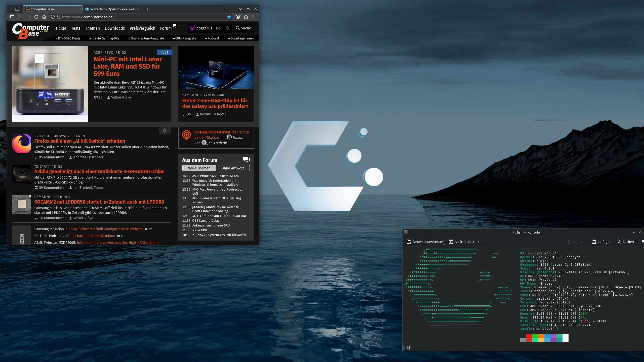This screenshot has height=362, width=644.
Task: Select the Neue Themen toggle
Action: [x=199, y=168]
